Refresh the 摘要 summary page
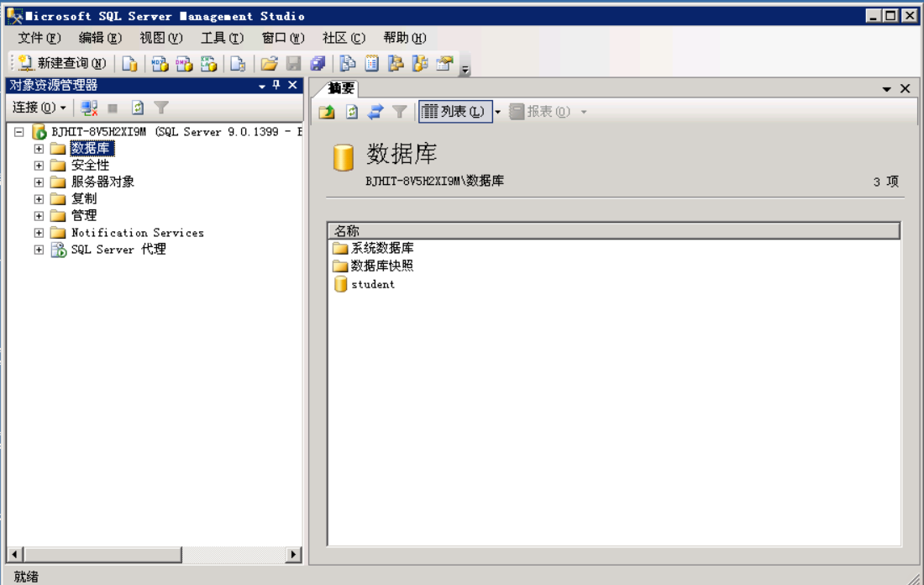 pos(352,112)
